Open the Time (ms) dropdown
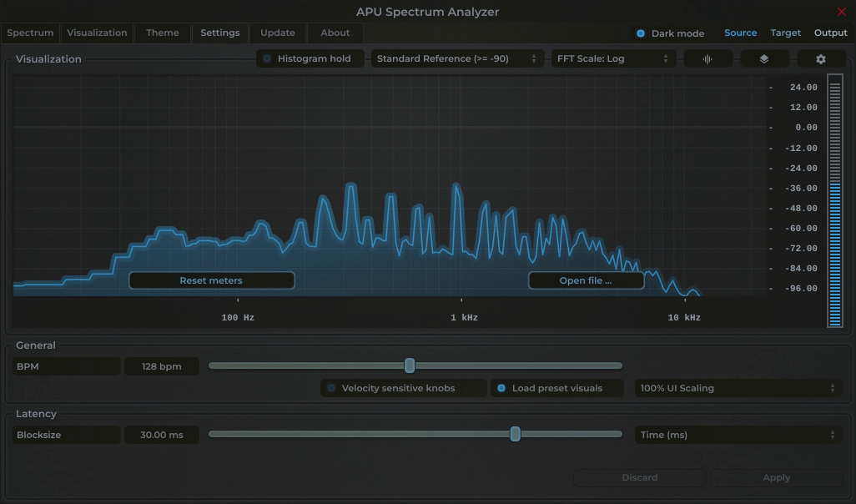Screen dimensions: 856x504 [x=738, y=435]
